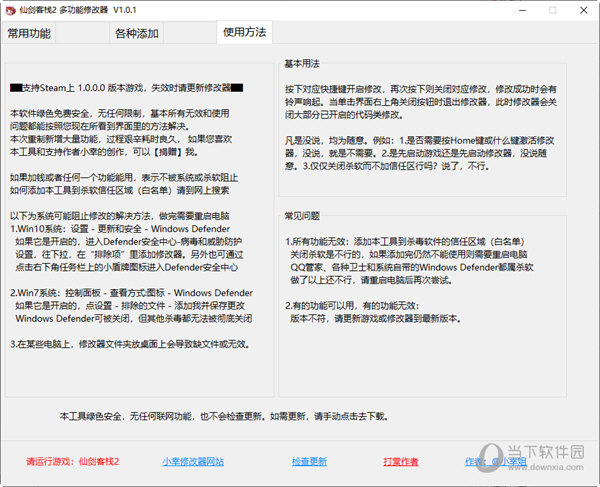Open the author link 作者: @小幸姐

(x=496, y=461)
